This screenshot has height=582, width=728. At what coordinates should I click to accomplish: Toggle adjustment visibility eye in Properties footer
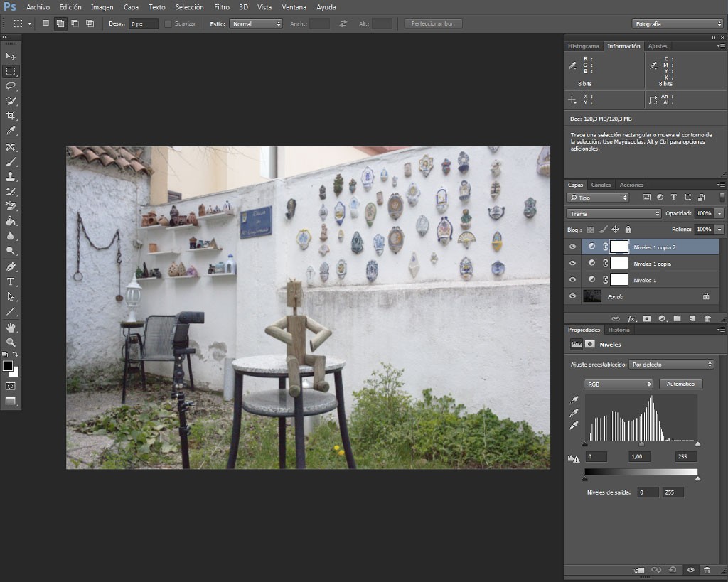691,570
